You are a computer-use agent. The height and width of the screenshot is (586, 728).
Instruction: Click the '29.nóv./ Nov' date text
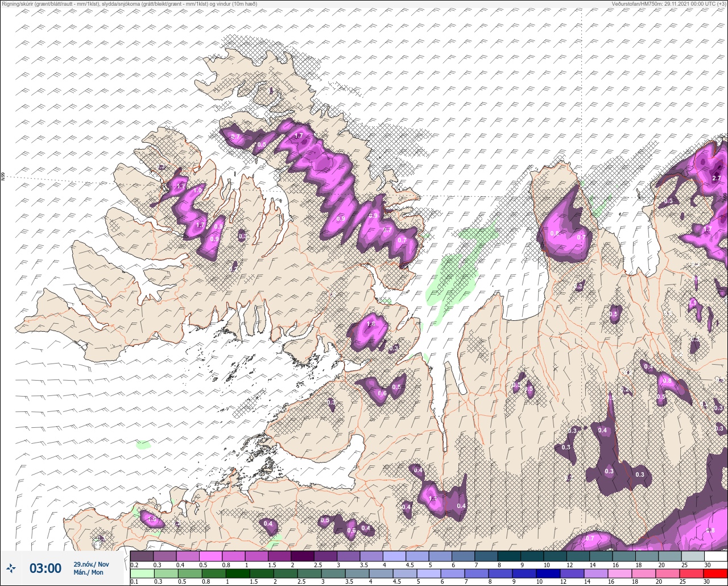pos(91,564)
